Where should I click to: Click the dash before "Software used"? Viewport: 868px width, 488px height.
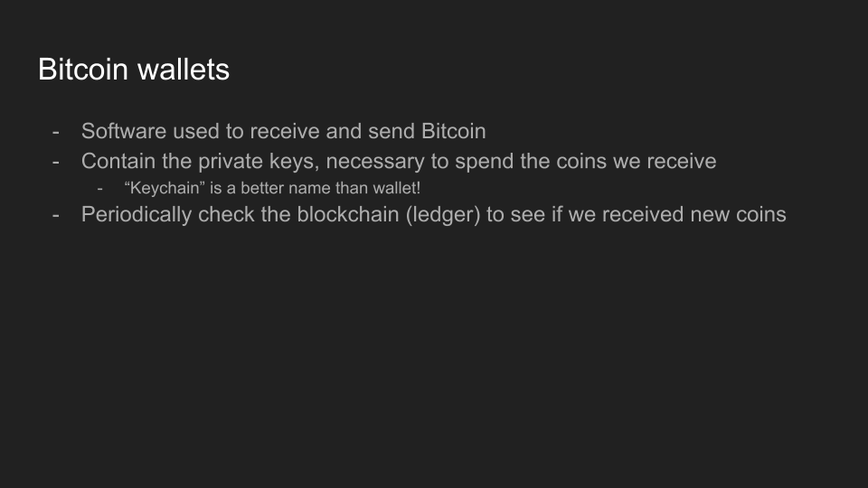click(56, 132)
